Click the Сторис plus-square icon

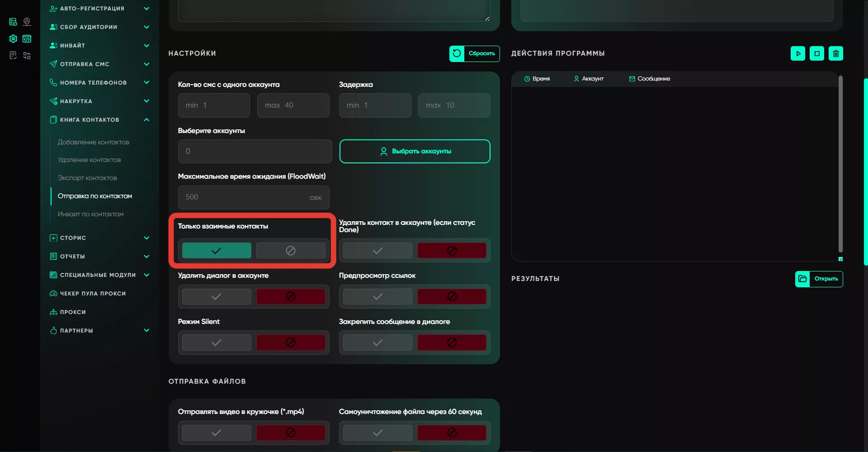[53, 238]
